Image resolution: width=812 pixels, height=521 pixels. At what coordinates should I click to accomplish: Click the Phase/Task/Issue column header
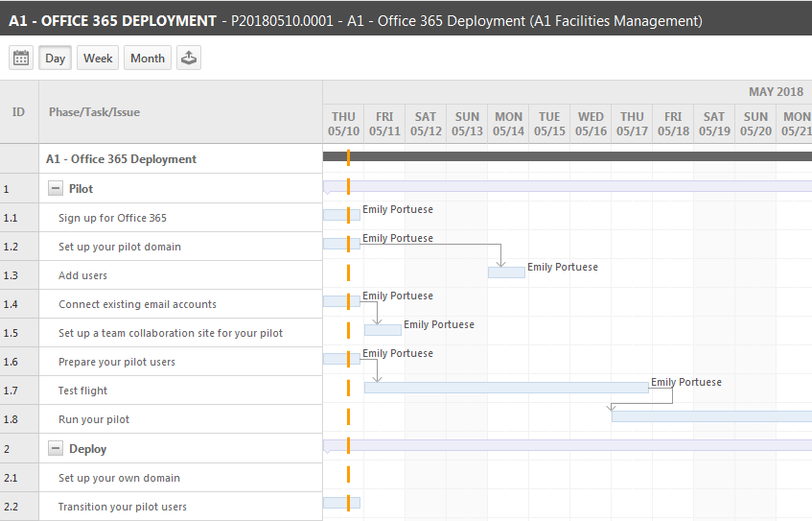(x=94, y=112)
